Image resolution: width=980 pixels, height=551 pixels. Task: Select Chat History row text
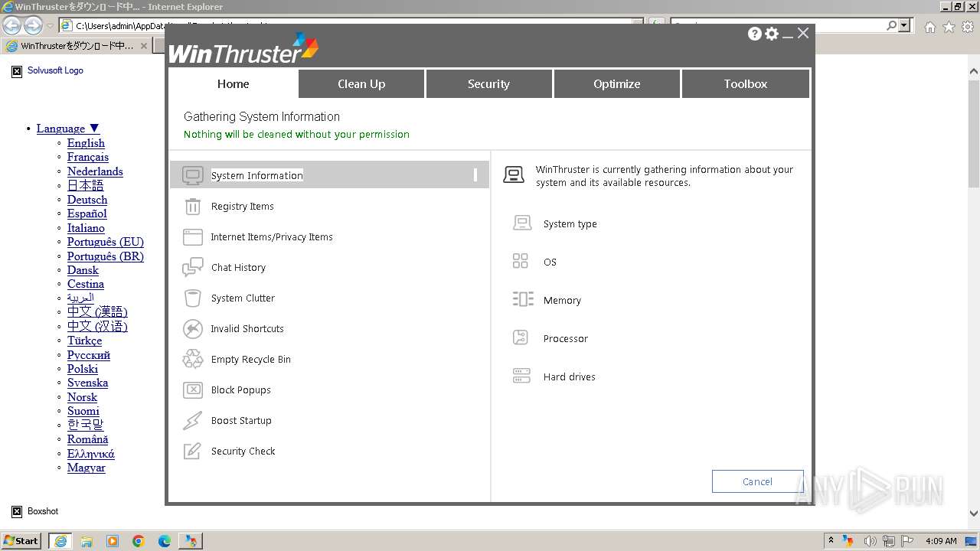238,267
